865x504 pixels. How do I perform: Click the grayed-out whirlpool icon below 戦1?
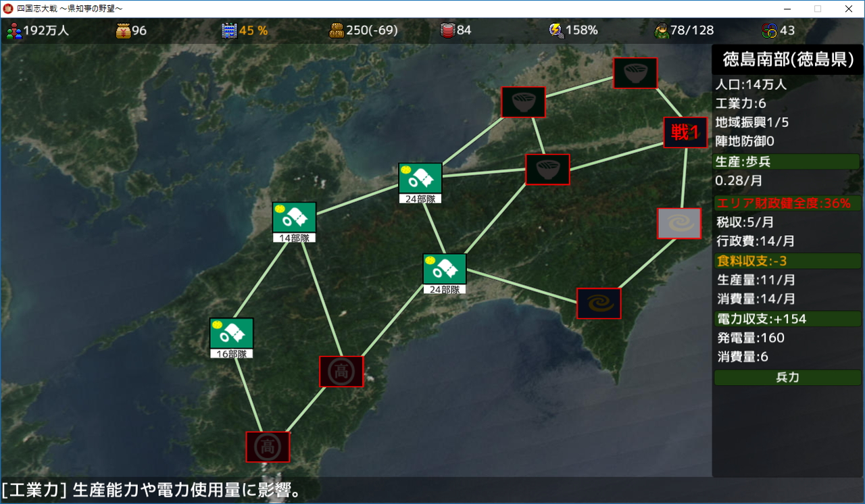coord(678,224)
